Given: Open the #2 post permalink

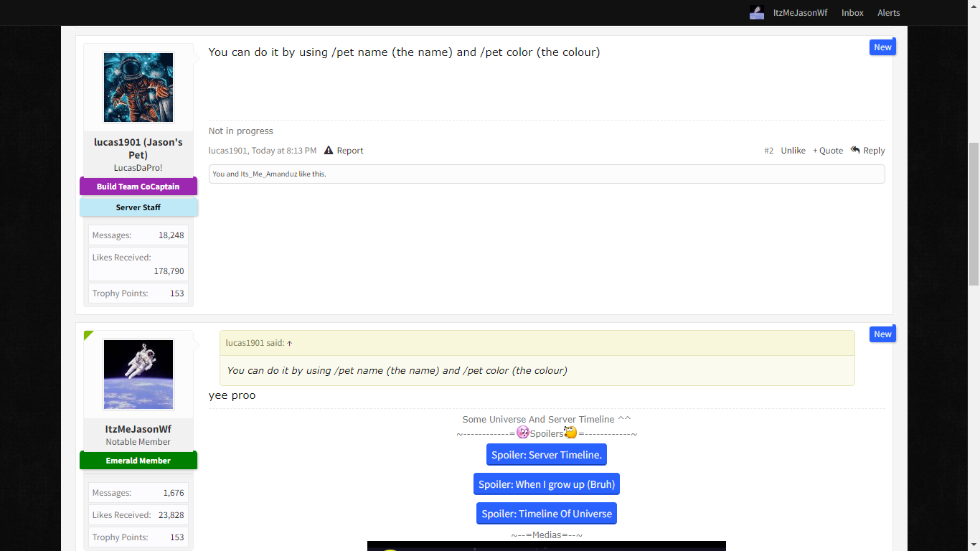Looking at the screenshot, I should click(769, 151).
